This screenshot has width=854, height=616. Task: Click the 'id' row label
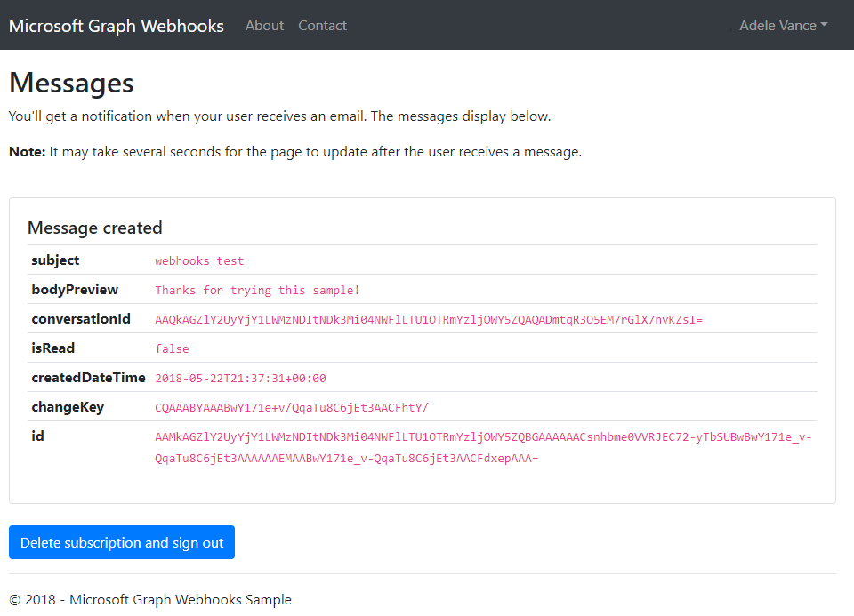tap(37, 436)
